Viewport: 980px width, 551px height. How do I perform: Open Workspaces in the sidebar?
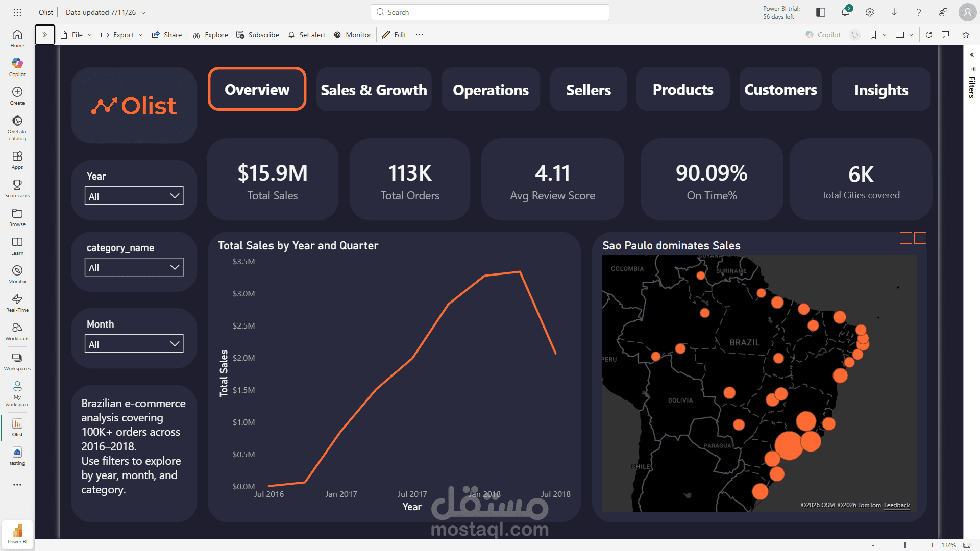[x=17, y=361]
